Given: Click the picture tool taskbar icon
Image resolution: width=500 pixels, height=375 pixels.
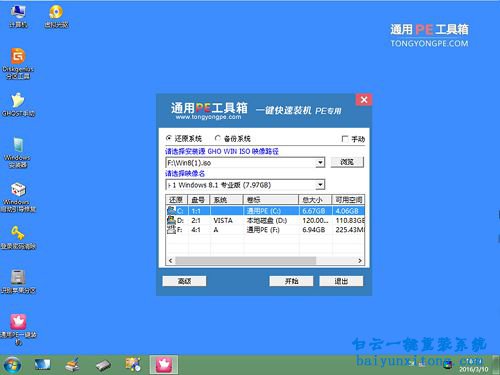Looking at the screenshot, I should 133,364.
